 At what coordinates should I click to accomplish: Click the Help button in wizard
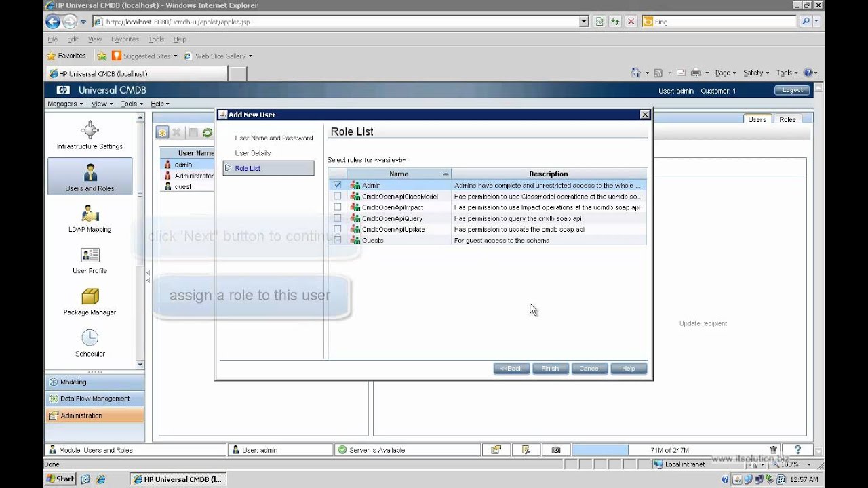coord(629,369)
